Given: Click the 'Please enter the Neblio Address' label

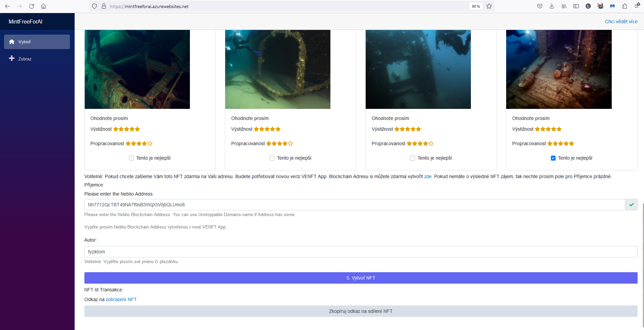Looking at the screenshot, I should click(118, 194).
